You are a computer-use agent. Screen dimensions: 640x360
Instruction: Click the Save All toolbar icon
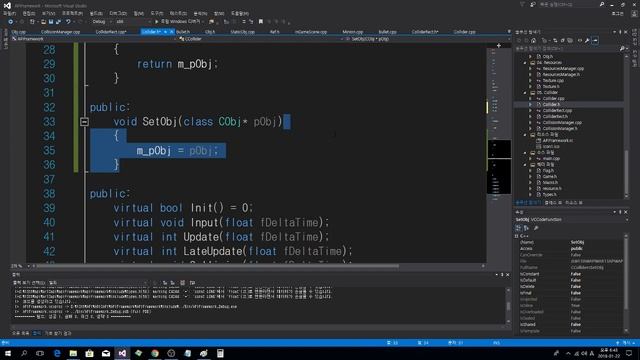tap(58, 22)
